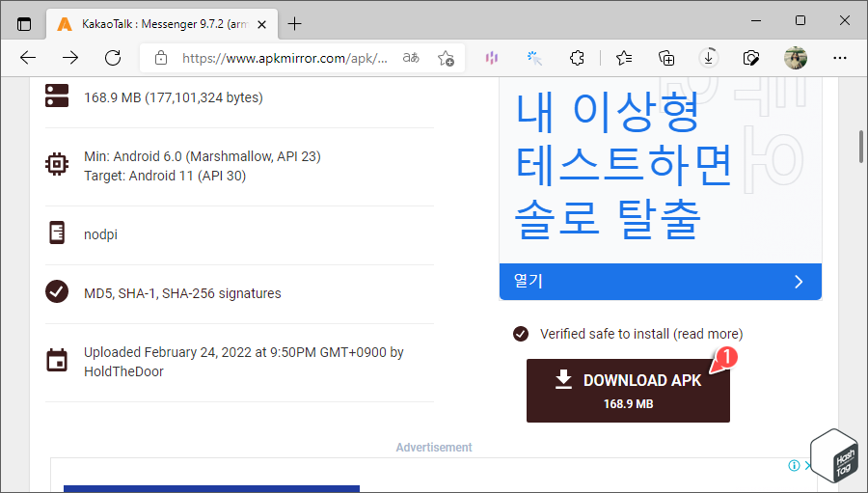
Task: Click the ad headline 내 이상형 테스트하면
Action: [624, 139]
